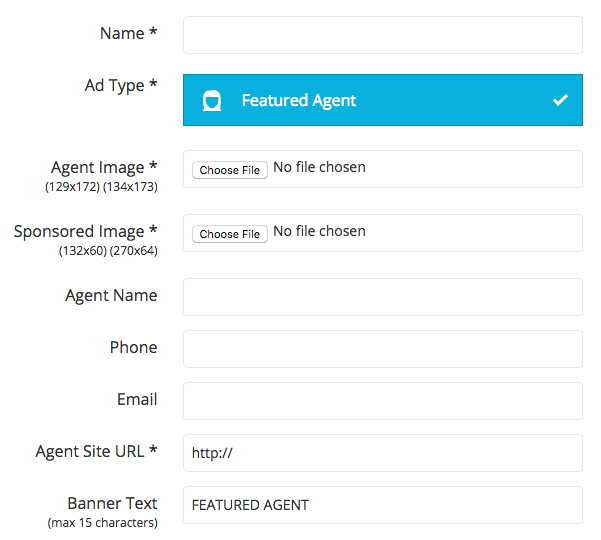This screenshot has width=601, height=540.
Task: Focus the Agent Name text field
Action: [x=383, y=297]
